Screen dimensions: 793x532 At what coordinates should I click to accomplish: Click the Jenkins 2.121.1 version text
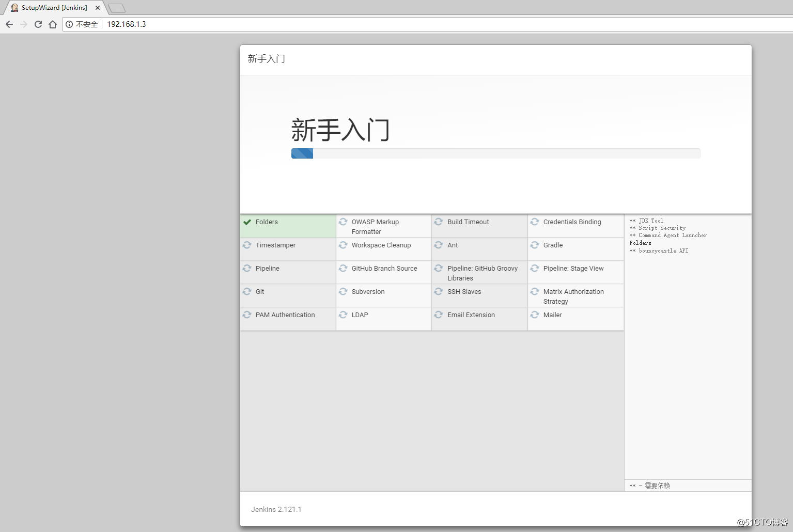point(276,509)
